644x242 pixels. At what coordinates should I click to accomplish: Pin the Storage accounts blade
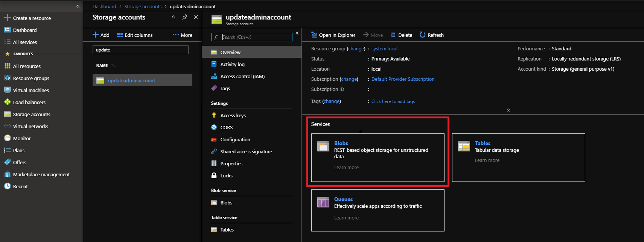185,17
